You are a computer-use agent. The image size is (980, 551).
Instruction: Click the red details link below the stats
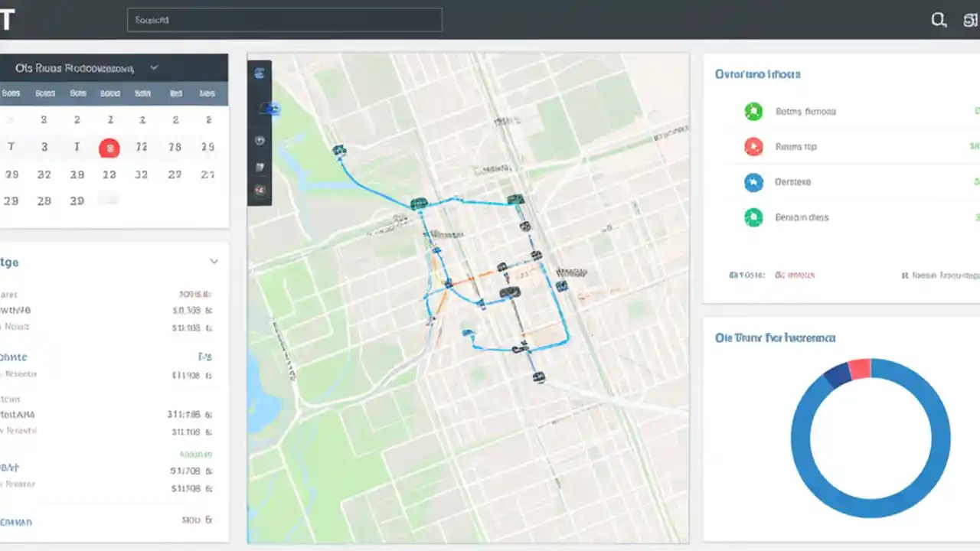794,273
